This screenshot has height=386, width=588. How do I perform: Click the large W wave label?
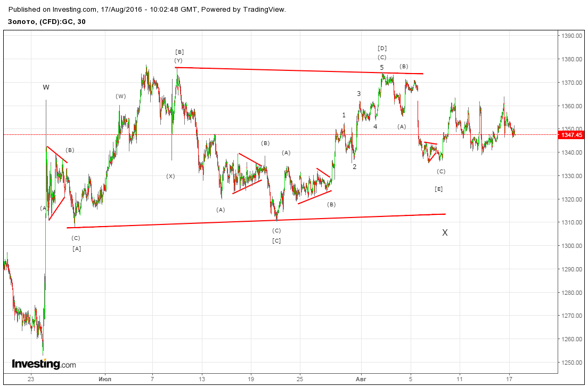tap(46, 87)
